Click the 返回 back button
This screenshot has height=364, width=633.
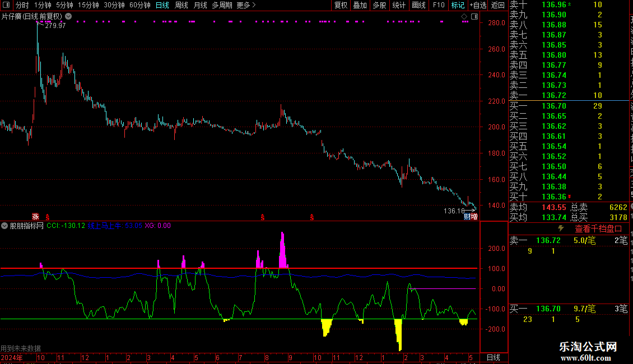pos(498,5)
